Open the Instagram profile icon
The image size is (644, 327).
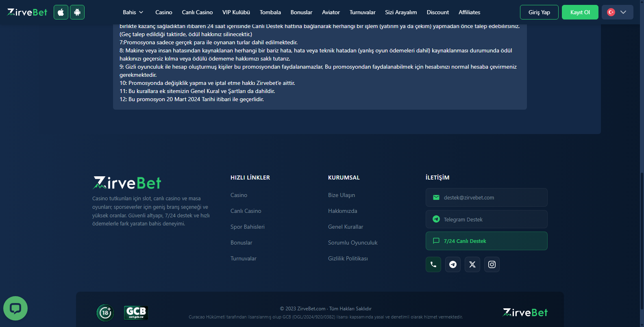click(492, 264)
